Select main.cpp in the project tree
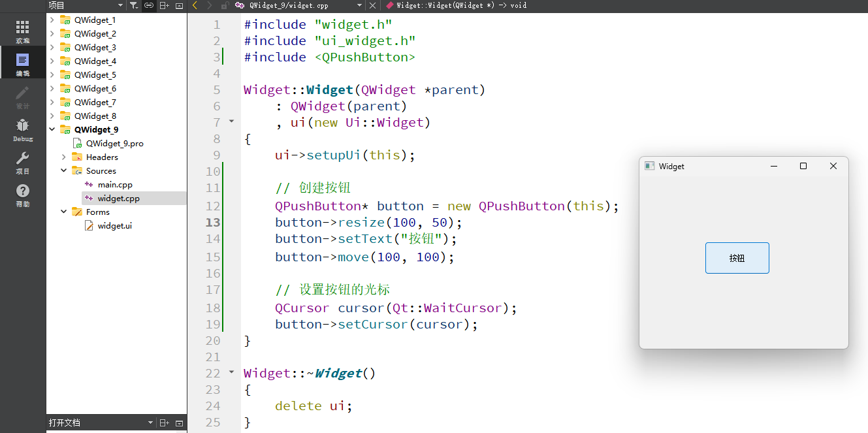This screenshot has height=433, width=868. (115, 184)
